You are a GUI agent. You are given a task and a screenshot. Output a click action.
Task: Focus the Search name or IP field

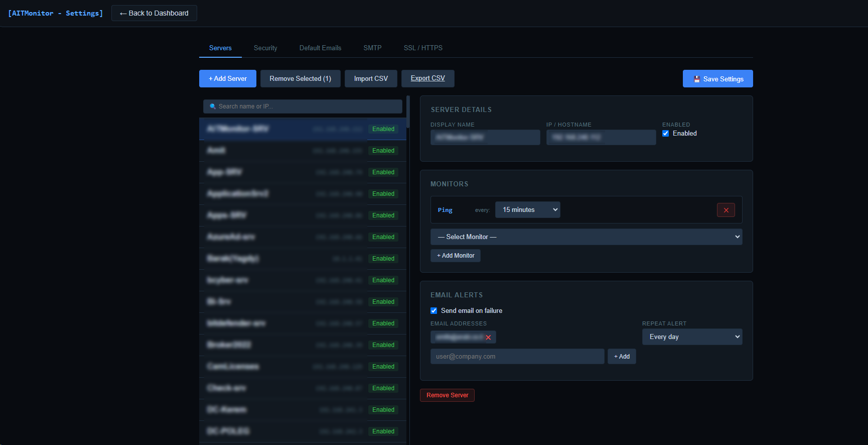click(x=303, y=106)
